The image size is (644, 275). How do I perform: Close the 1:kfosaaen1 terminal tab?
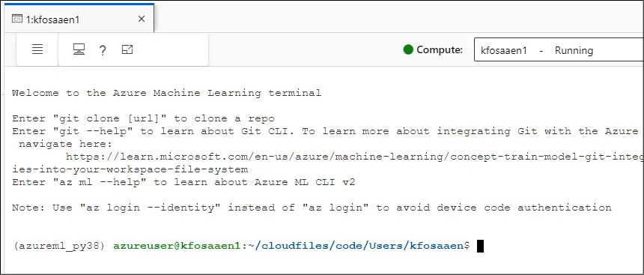pos(142,19)
